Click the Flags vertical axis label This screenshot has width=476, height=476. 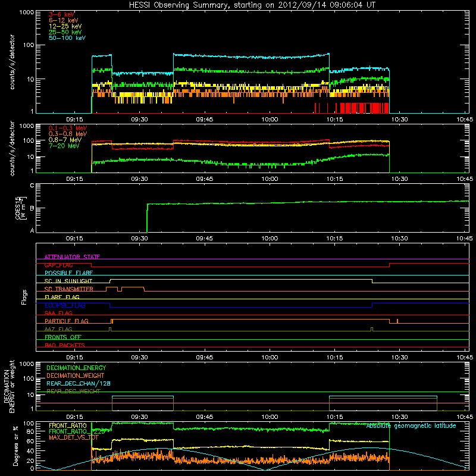pyautogui.click(x=24, y=297)
